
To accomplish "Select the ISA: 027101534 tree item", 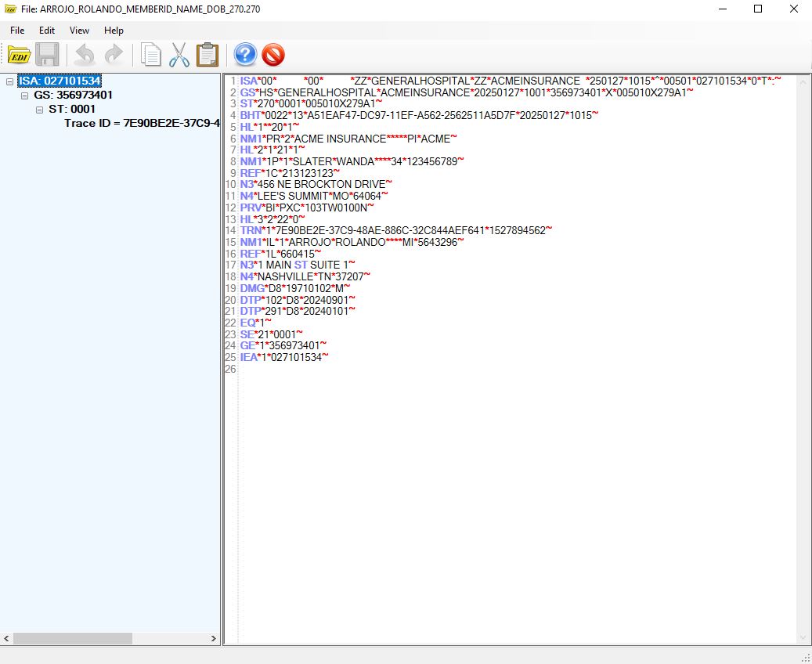I will pos(60,81).
